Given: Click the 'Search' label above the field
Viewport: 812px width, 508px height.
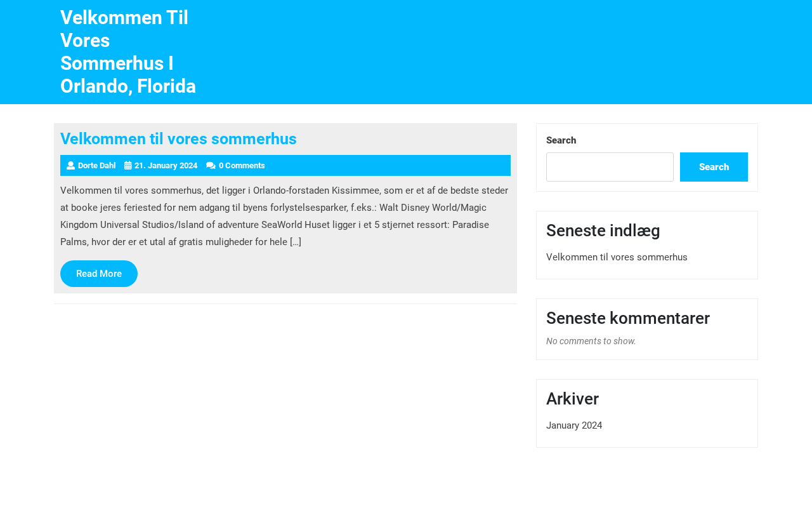Looking at the screenshot, I should coord(561,140).
